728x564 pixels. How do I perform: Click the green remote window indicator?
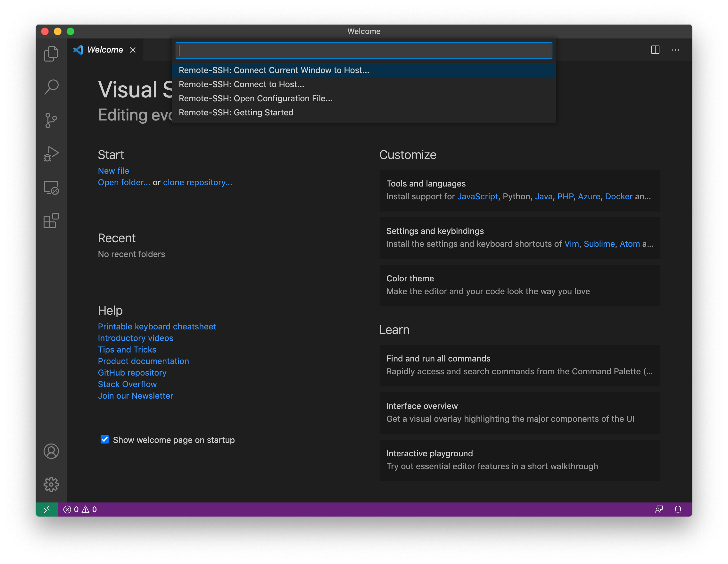pos(47,509)
